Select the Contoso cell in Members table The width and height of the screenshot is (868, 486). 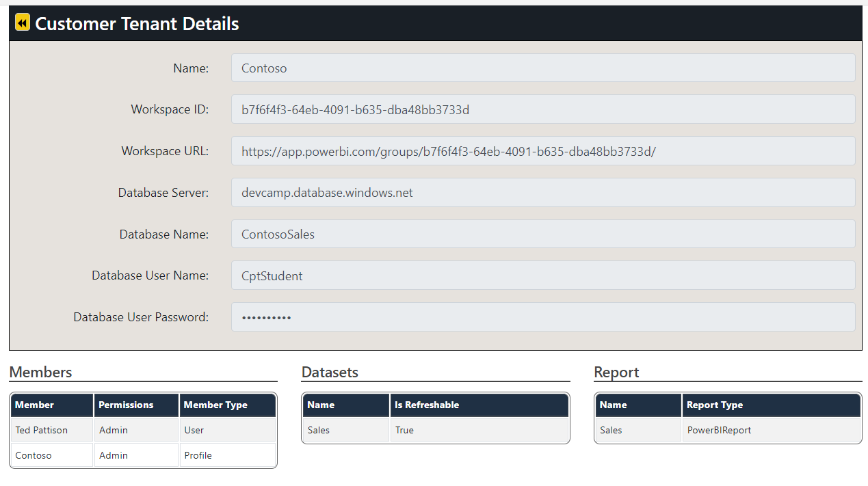pyautogui.click(x=52, y=455)
